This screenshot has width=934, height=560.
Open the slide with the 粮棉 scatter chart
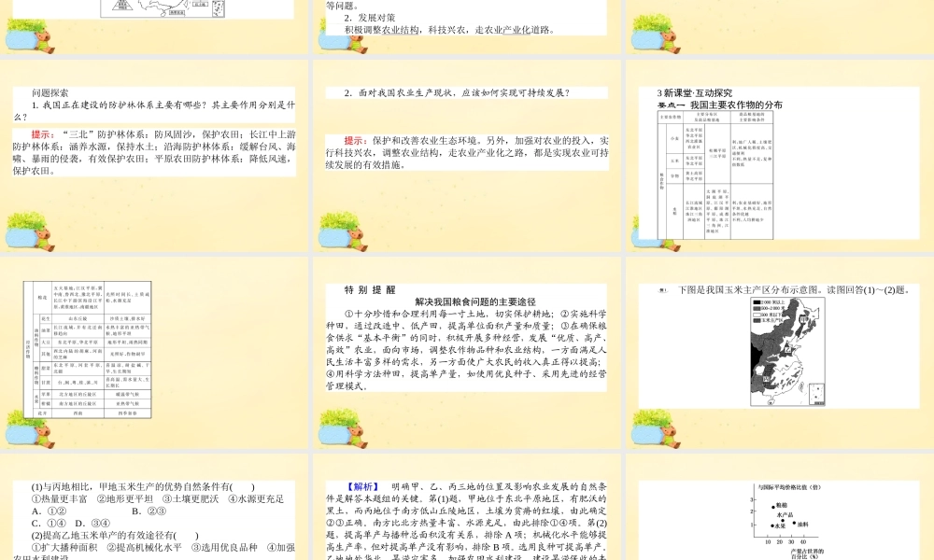pyautogui.click(x=780, y=507)
